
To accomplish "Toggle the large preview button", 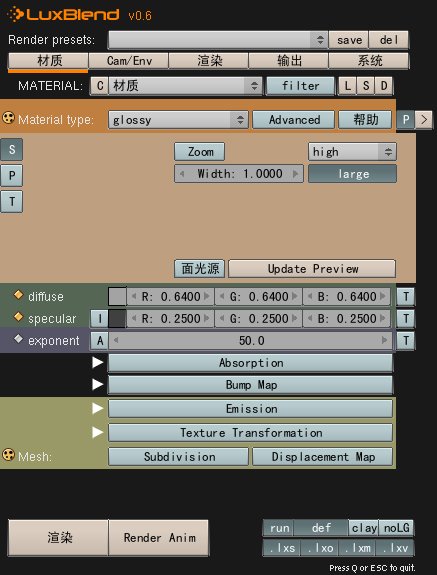I will pos(352,174).
